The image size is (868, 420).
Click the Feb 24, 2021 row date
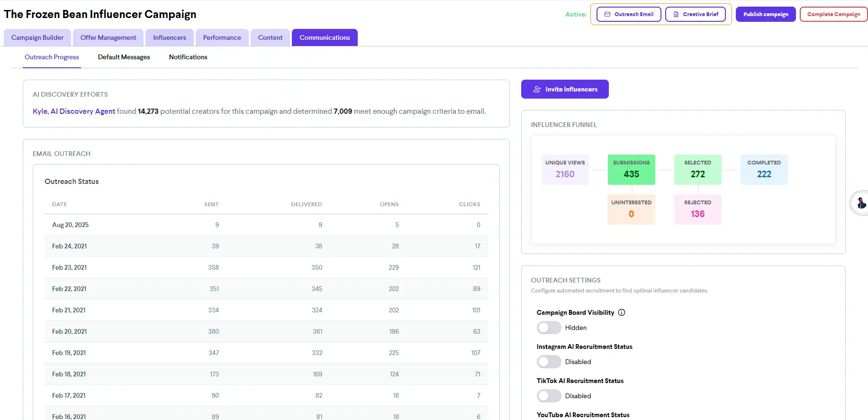(69, 247)
